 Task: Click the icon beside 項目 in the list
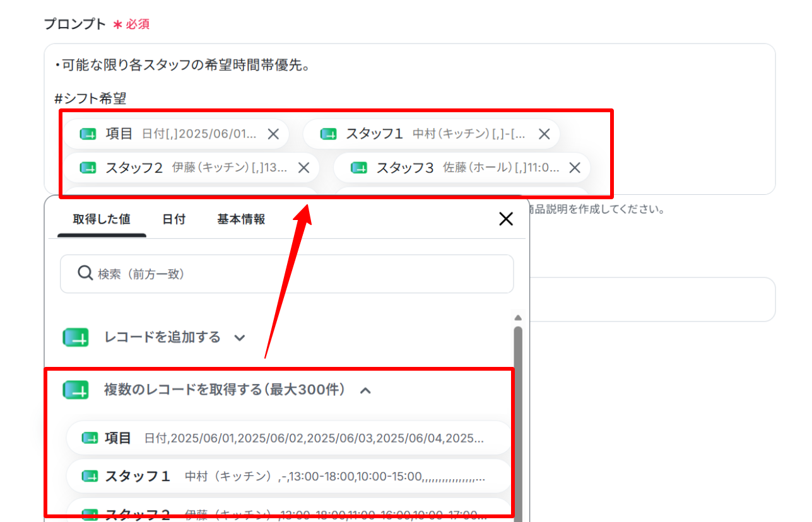(x=90, y=438)
